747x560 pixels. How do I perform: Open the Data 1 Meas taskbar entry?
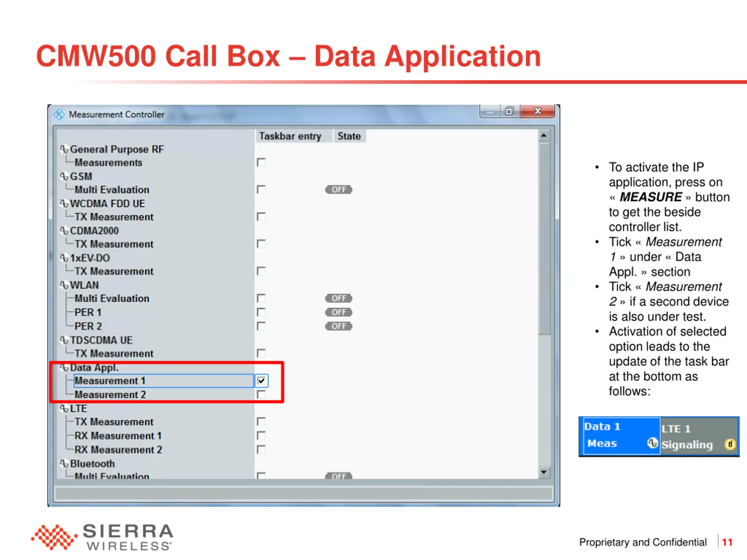point(621,435)
